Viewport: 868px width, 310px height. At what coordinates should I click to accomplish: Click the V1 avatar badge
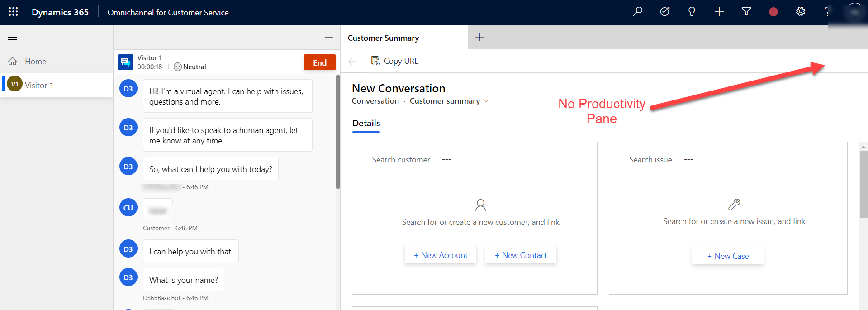point(14,84)
